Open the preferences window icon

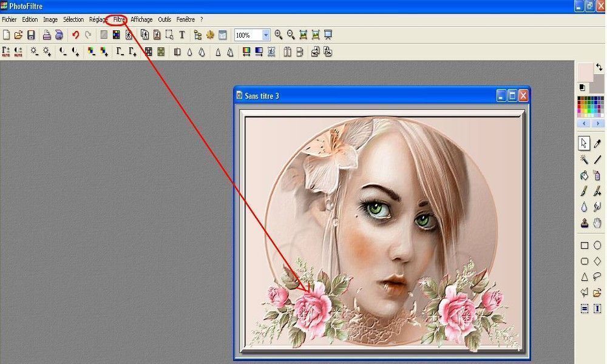[223, 35]
